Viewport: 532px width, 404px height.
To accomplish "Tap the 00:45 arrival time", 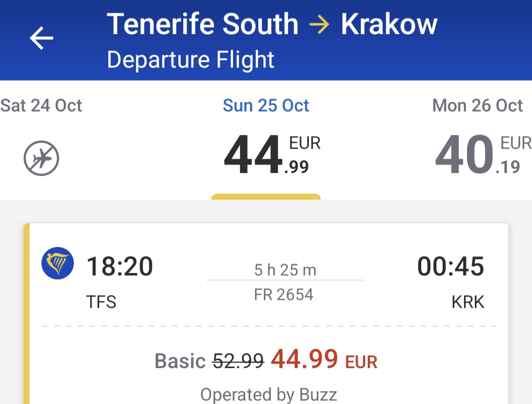I will pos(451,266).
